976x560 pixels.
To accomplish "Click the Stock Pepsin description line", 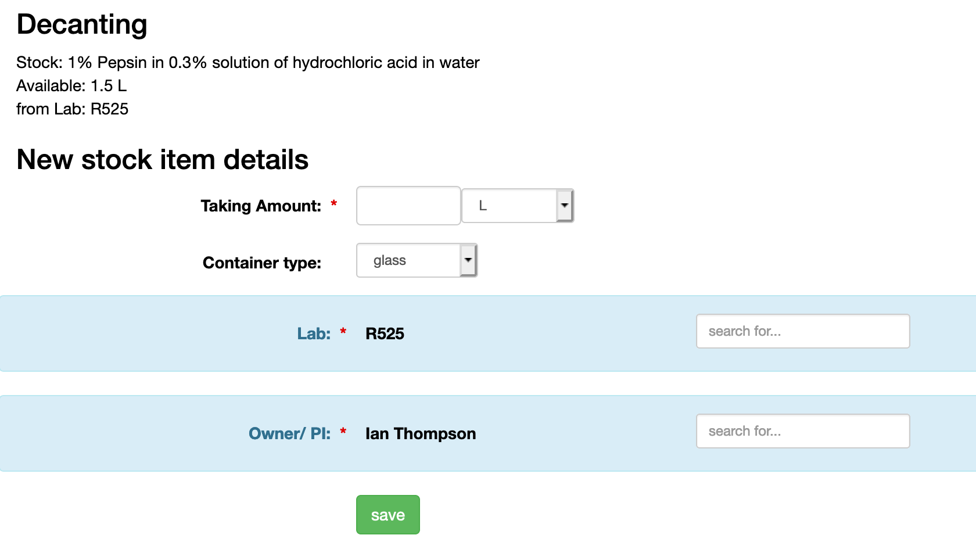I will [248, 62].
